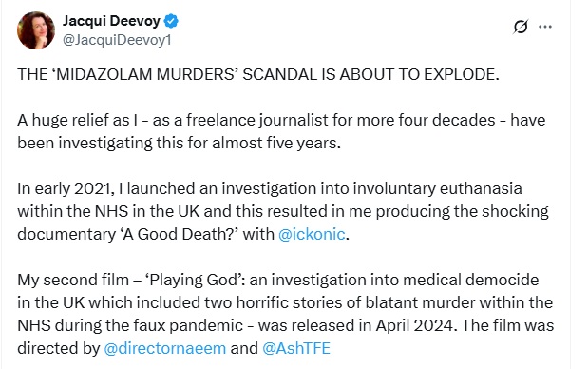Visit the @AshTFE mention link
The height and width of the screenshot is (369, 588).
tap(296, 348)
